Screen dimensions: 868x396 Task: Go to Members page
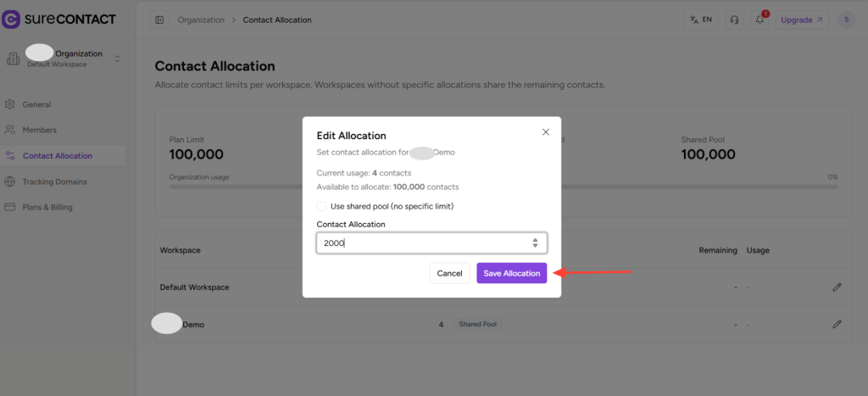[x=40, y=130]
